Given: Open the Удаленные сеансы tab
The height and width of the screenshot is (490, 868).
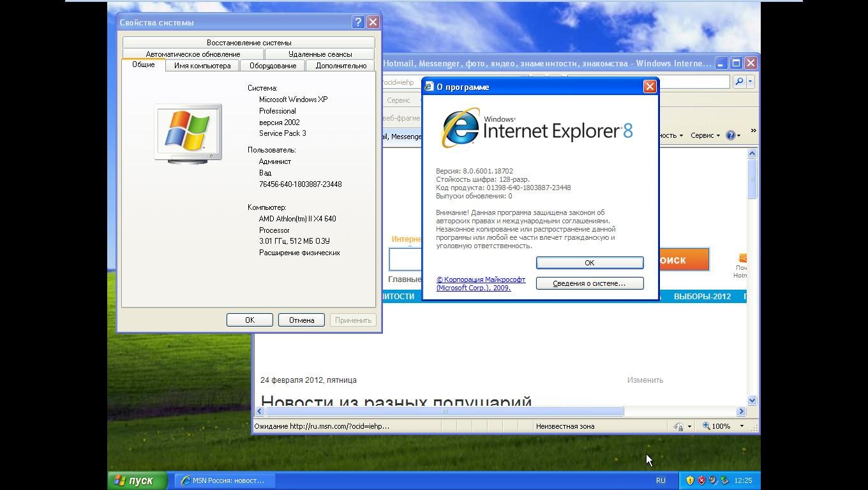Looking at the screenshot, I should [320, 54].
